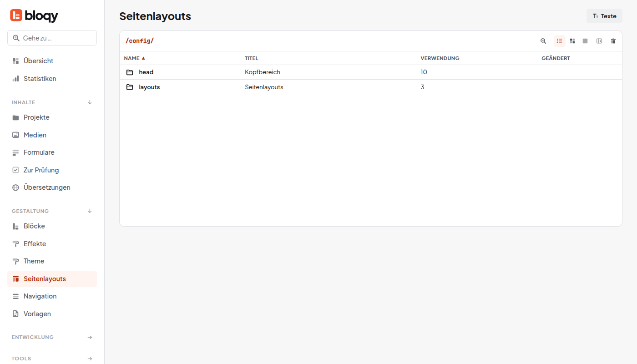The width and height of the screenshot is (637, 364).
Task: Open the layouts folder name
Action: 149,87
